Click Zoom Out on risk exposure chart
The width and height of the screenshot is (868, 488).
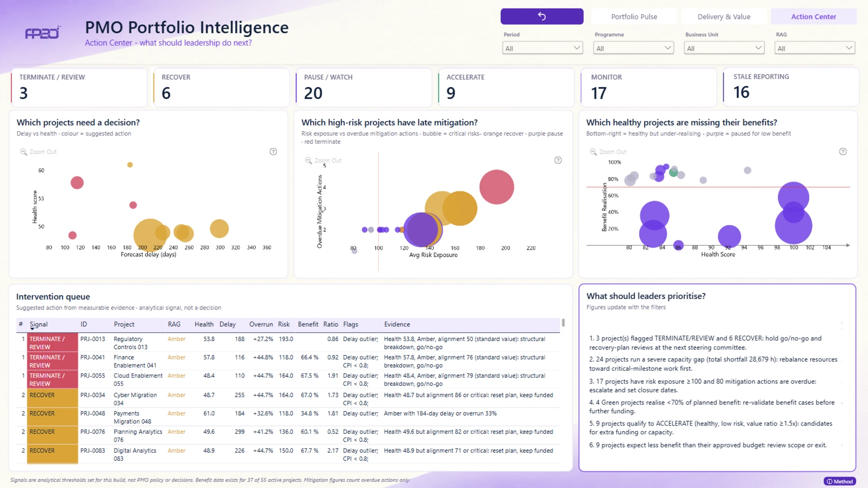[323, 160]
